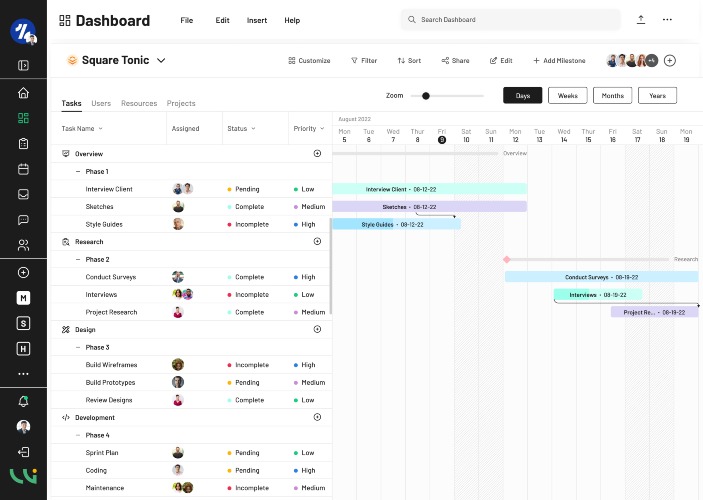Collapse Phase 4 group
Viewport: 703px width, 500px height.
tap(78, 435)
